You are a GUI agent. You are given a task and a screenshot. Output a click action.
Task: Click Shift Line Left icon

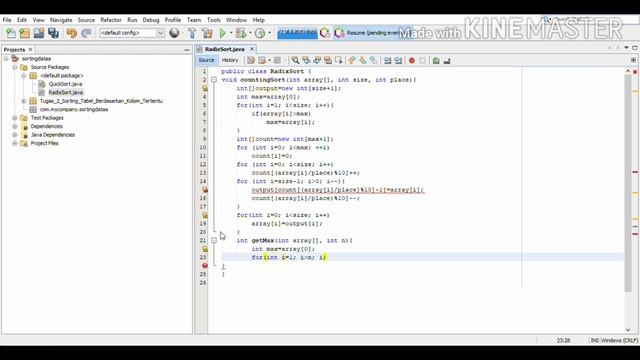click(387, 60)
